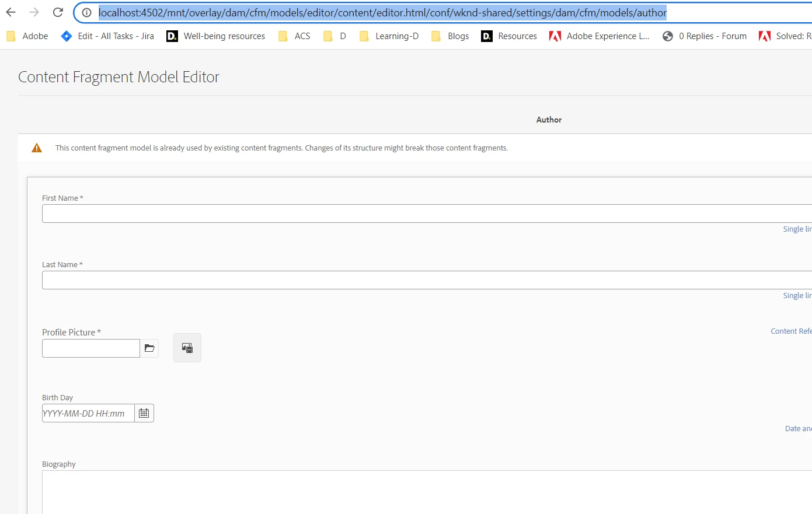This screenshot has width=812, height=514.
Task: Click the browser forward arrow
Action: [34, 12]
